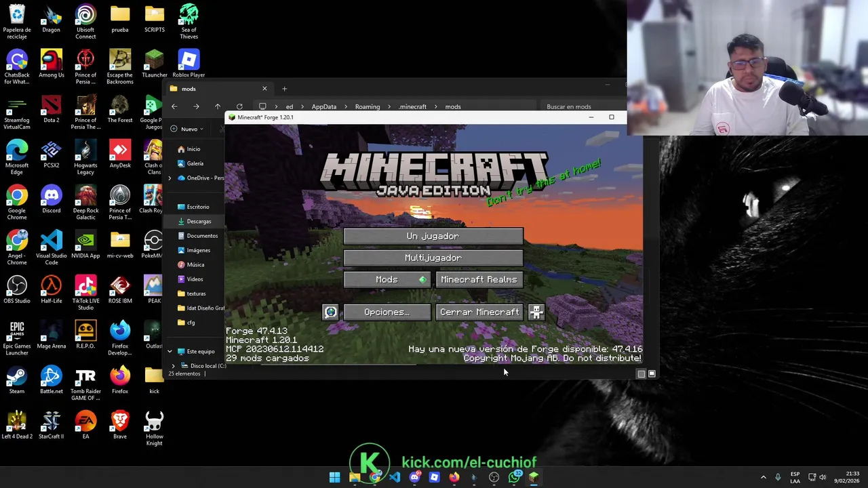The height and width of the screenshot is (488, 868).
Task: Launch Visual Studio Code from the desktop
Action: coord(51,248)
